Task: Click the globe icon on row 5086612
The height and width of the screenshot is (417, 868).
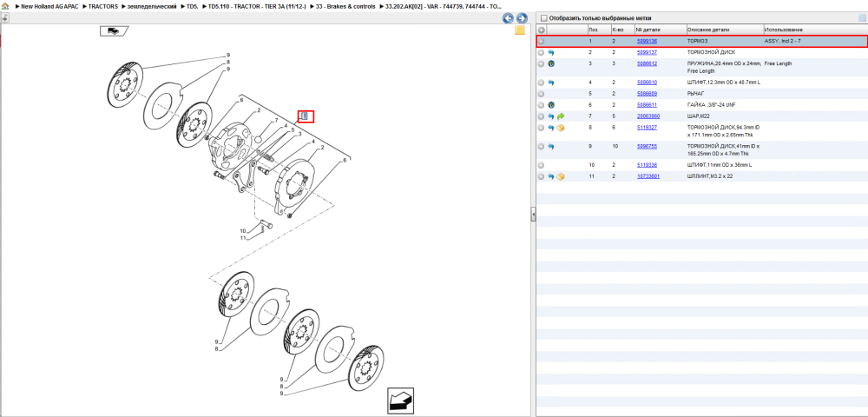Action: 551,64
